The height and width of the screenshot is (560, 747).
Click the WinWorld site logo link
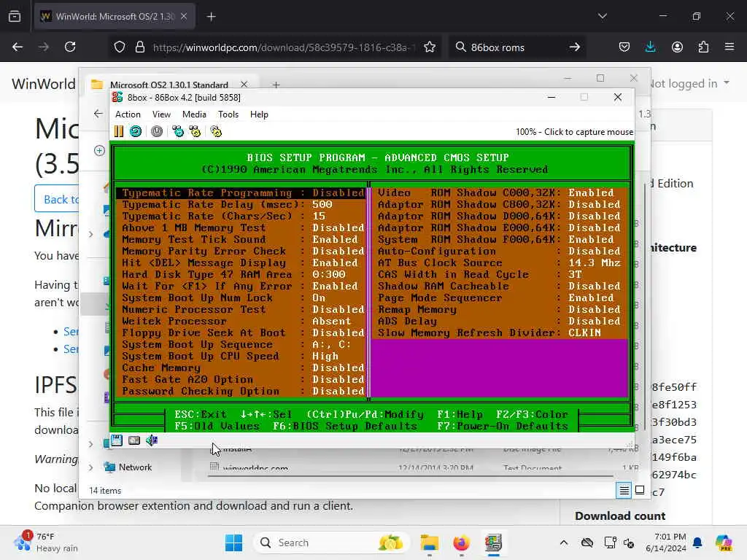[44, 84]
